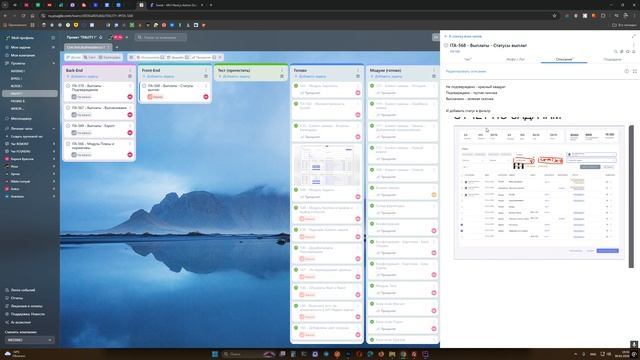
Task: Click the icon under Модули (готово) column menu
Action: [434, 76]
